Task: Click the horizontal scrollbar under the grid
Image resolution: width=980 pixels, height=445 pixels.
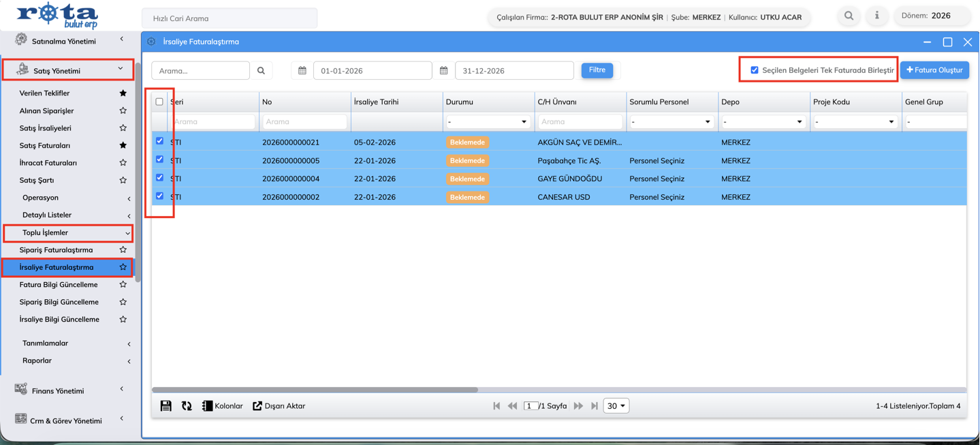Action: (x=315, y=390)
